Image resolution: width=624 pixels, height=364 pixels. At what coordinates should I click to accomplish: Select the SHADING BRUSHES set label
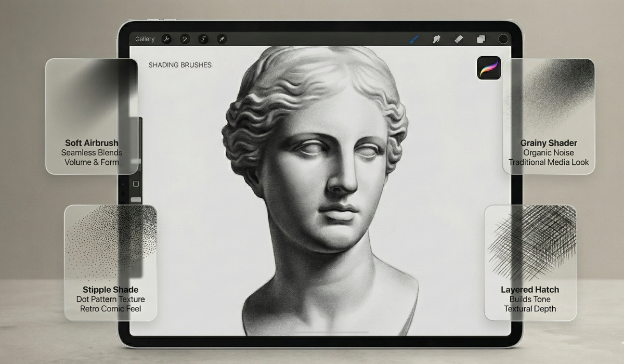tap(179, 65)
